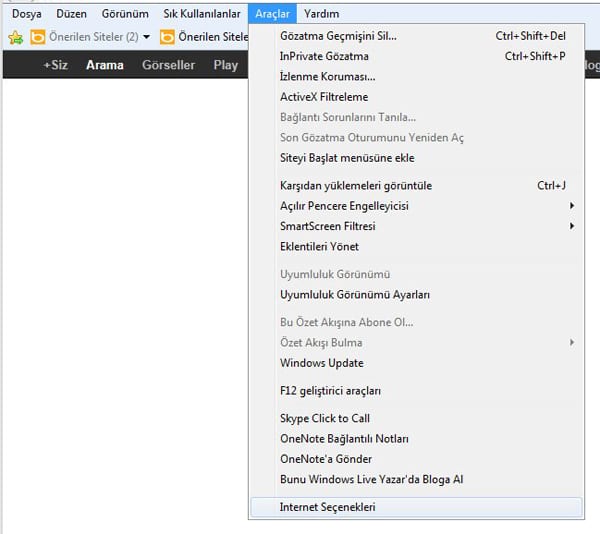Open Uyumluluk Görünümü Ayarları

tap(416, 295)
